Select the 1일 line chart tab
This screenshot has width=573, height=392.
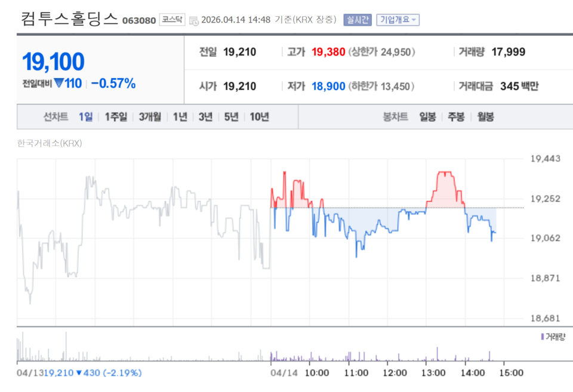[86, 117]
